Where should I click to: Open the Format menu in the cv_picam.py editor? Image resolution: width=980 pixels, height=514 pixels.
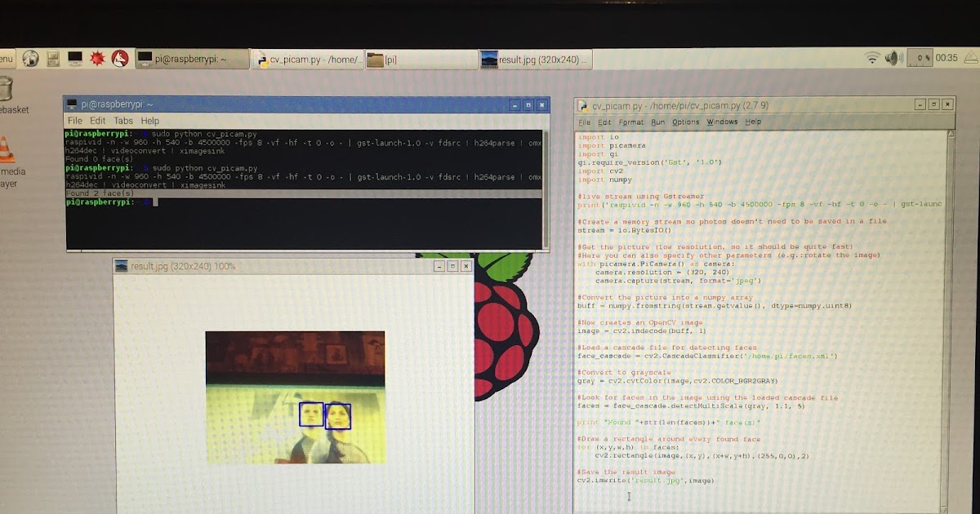tap(630, 122)
